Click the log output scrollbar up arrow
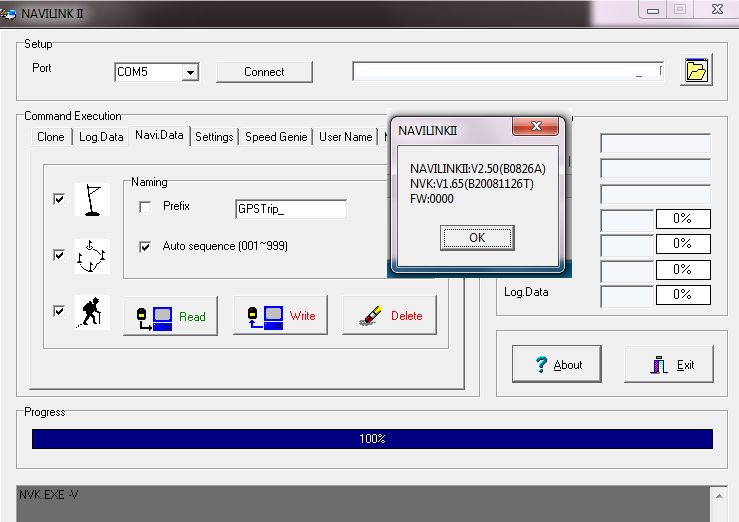 click(x=719, y=495)
